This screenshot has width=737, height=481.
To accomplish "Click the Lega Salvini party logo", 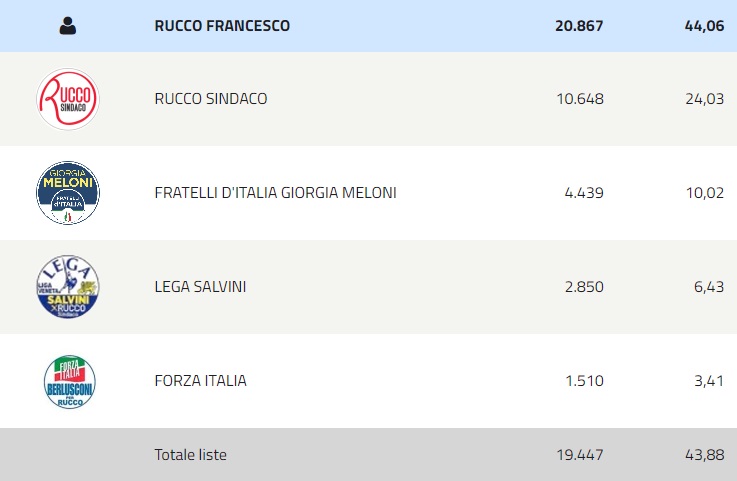I will click(68, 287).
